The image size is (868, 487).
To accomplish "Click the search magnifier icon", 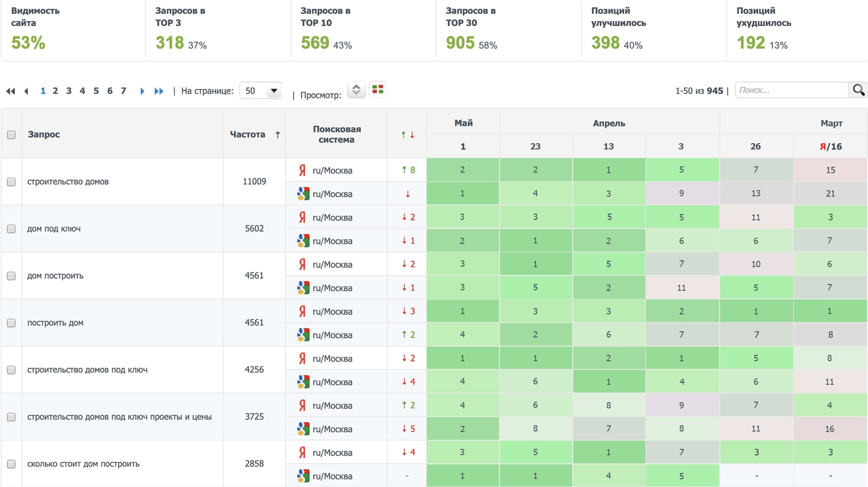I will (858, 90).
